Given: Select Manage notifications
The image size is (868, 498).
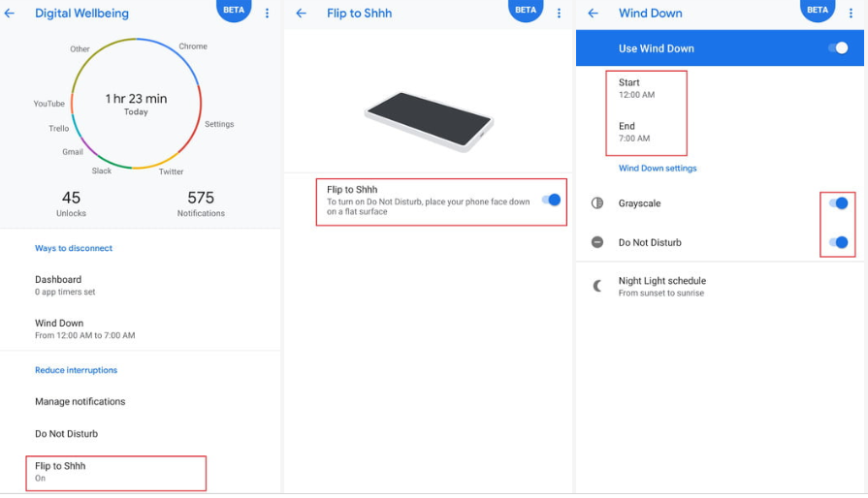Looking at the screenshot, I should click(80, 401).
